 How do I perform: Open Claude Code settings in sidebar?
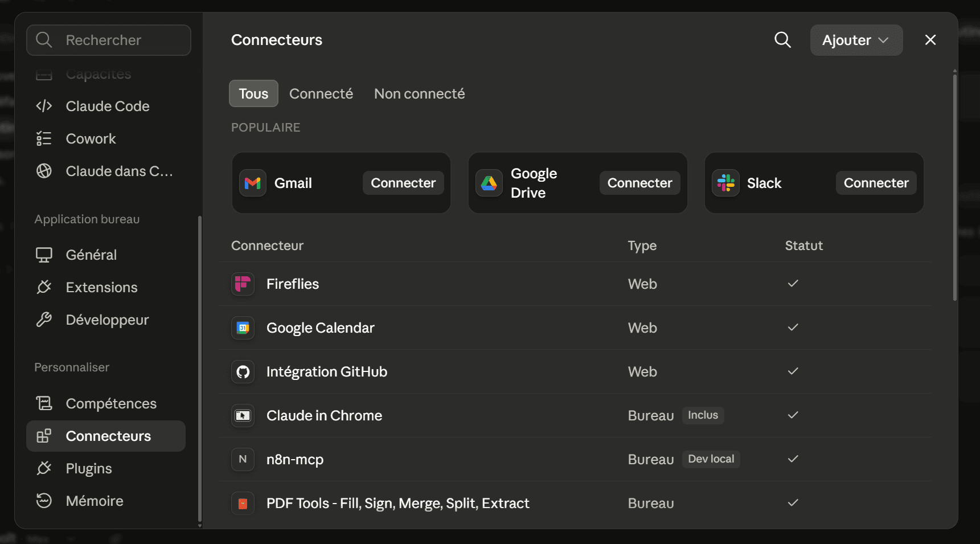click(106, 106)
